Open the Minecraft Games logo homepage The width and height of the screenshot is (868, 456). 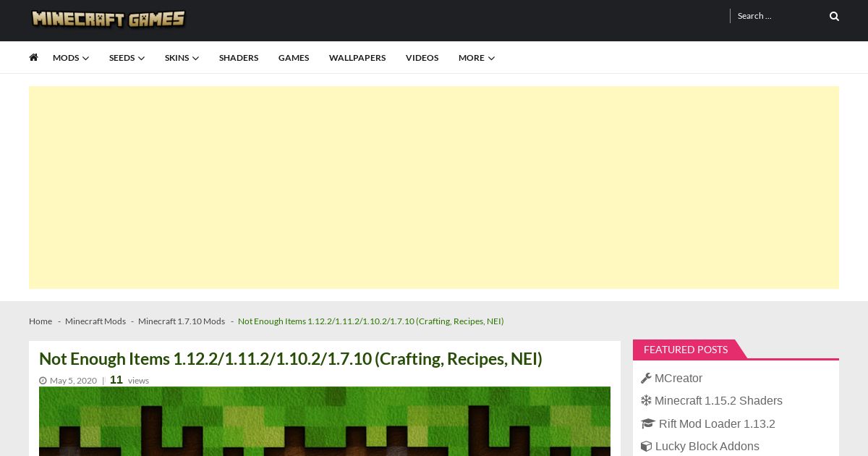point(109,19)
